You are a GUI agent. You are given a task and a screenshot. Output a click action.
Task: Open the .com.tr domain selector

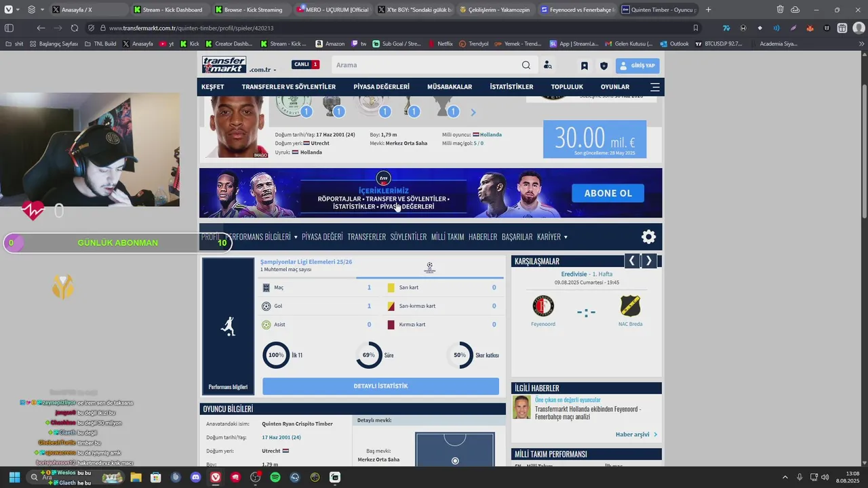pos(262,70)
